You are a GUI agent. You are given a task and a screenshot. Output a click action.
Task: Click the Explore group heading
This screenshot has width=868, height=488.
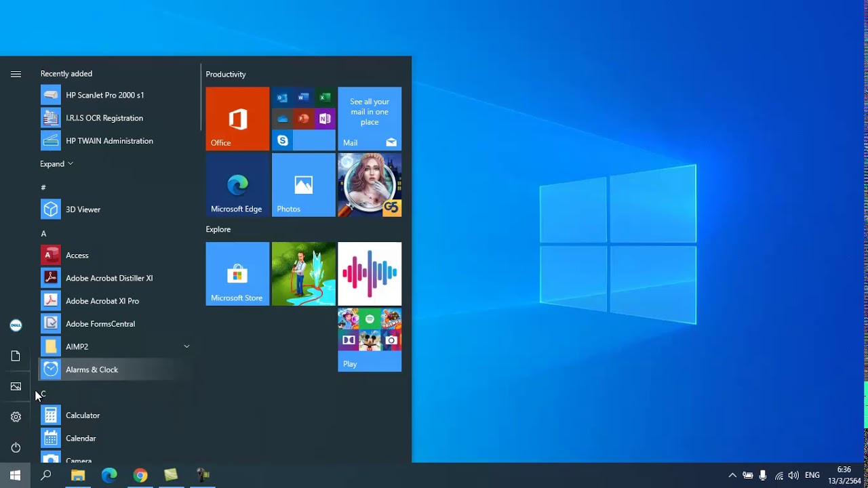(218, 230)
